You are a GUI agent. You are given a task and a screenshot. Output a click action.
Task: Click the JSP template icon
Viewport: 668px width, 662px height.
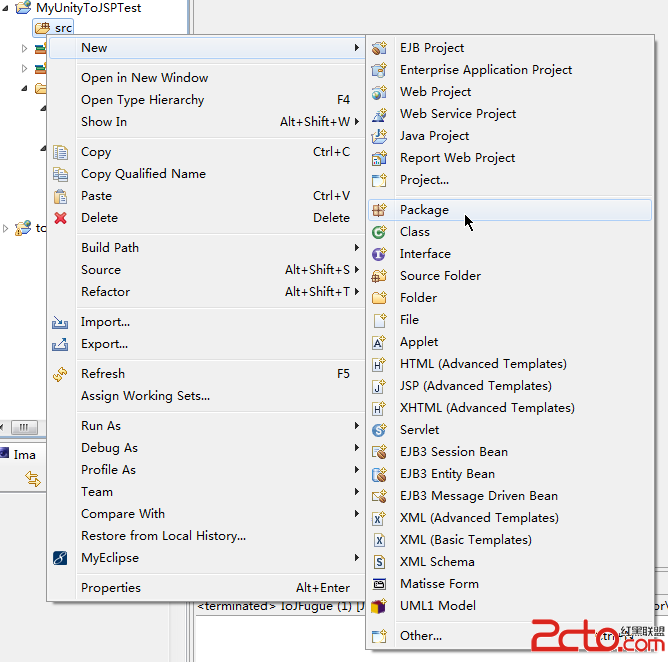pos(379,386)
